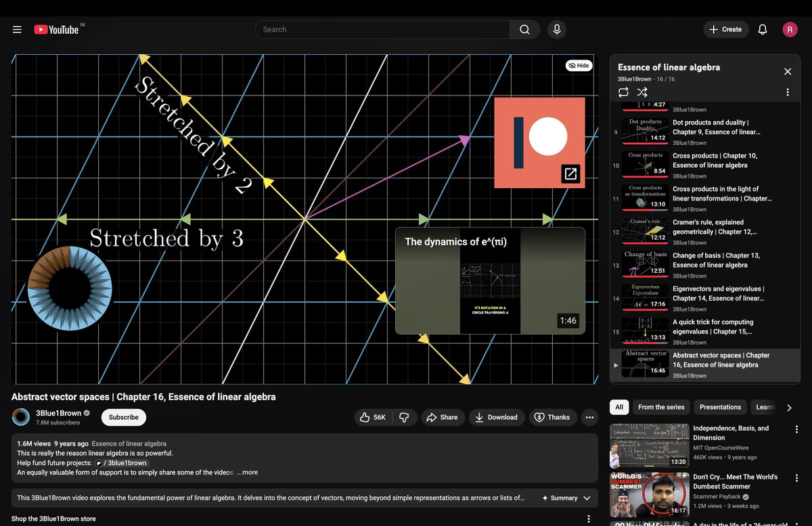
Task: Click Change of basis playlist thumbnail
Action: pyautogui.click(x=646, y=263)
